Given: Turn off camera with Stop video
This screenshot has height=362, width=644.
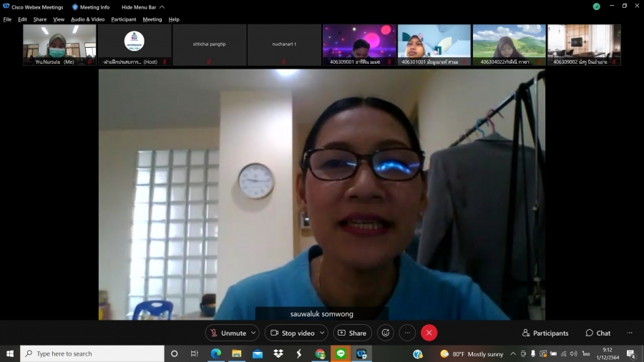Looking at the screenshot, I should coord(292,333).
